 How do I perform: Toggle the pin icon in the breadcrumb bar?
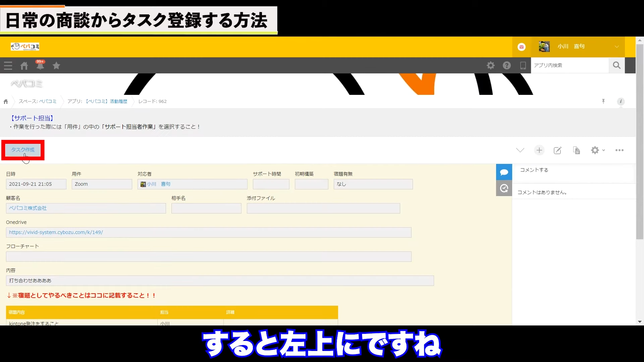pos(603,101)
